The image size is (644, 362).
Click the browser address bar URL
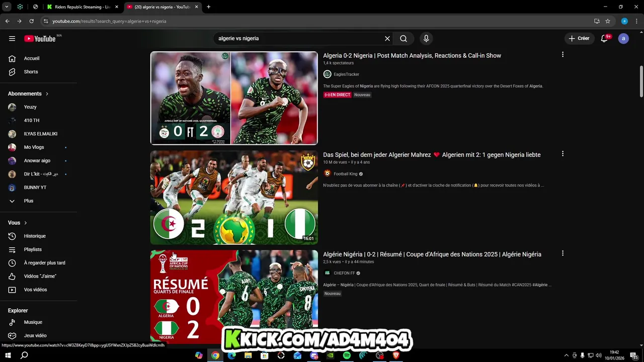pos(109,21)
